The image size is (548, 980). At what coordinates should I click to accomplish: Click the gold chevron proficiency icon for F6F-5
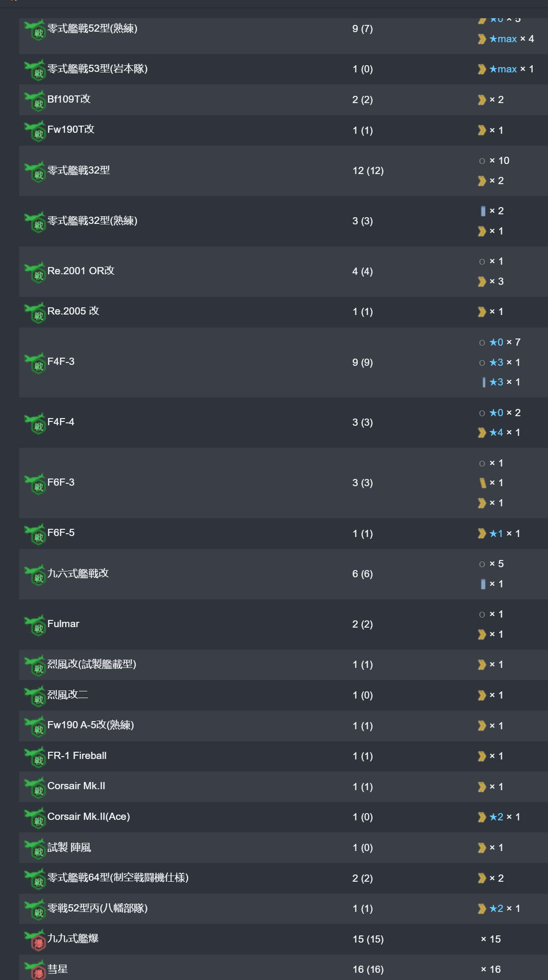pyautogui.click(x=482, y=534)
